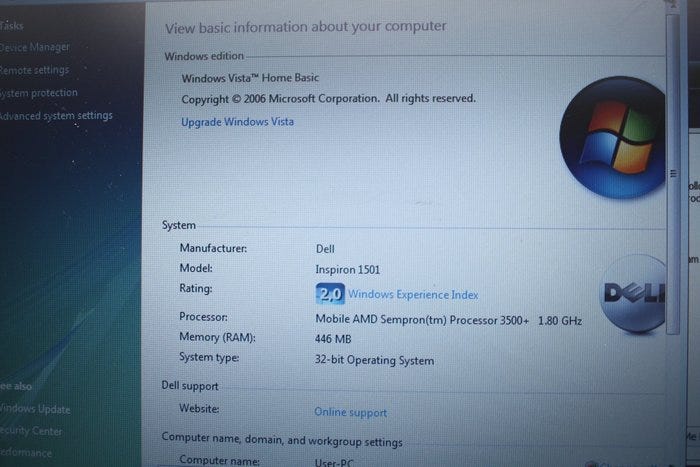
Task: Click the 'Dell support' section heading
Action: click(190, 386)
